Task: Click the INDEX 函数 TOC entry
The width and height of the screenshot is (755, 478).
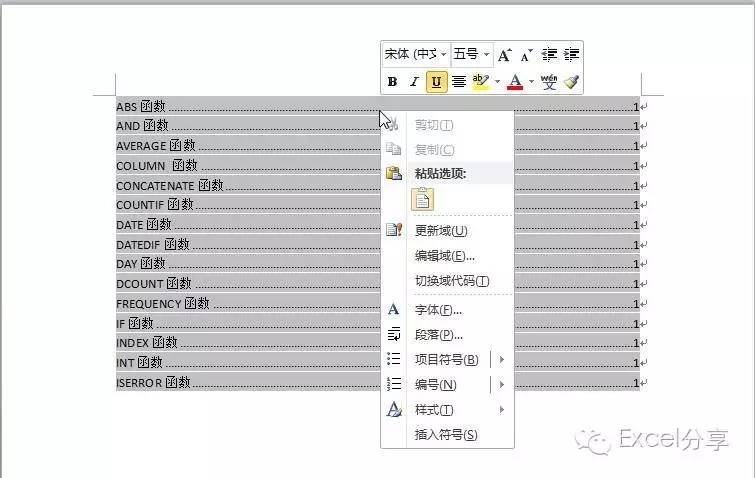Action: (x=146, y=343)
